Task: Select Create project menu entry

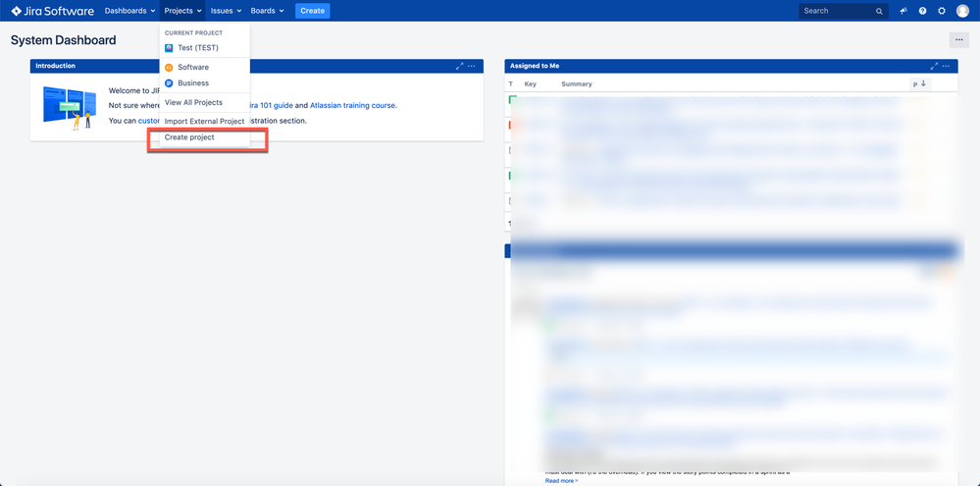Action: pyautogui.click(x=205, y=137)
